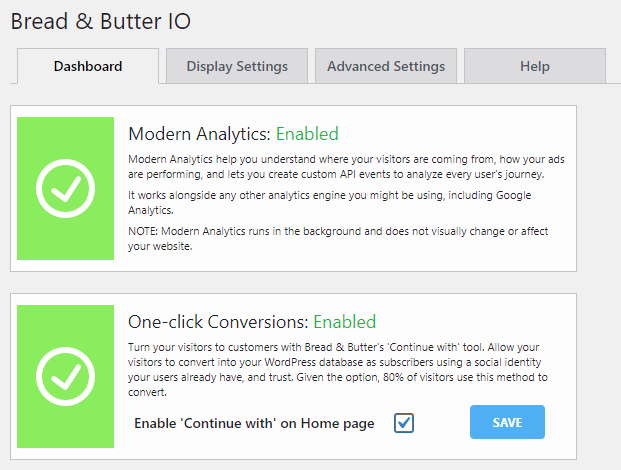Select the Dashboard tab

(x=88, y=66)
